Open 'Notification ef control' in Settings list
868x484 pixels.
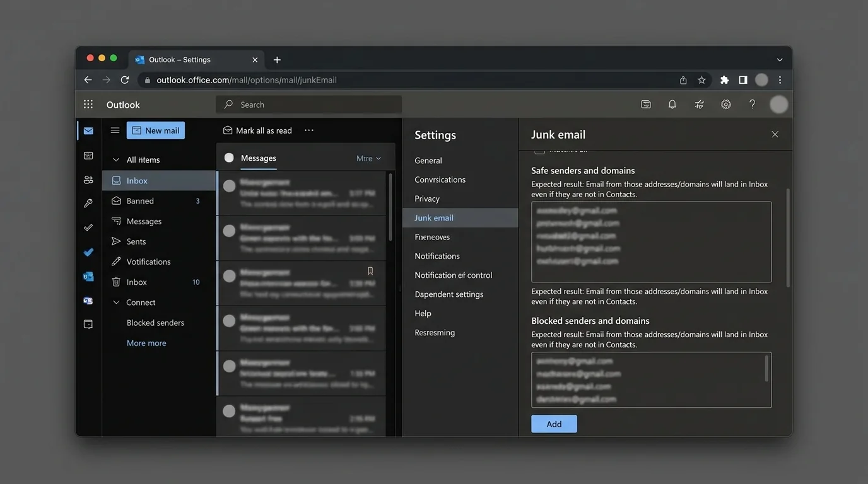[x=454, y=275]
